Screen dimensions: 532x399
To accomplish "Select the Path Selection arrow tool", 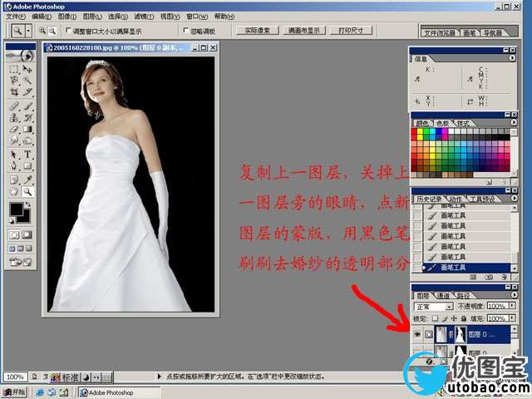I will click(14, 155).
